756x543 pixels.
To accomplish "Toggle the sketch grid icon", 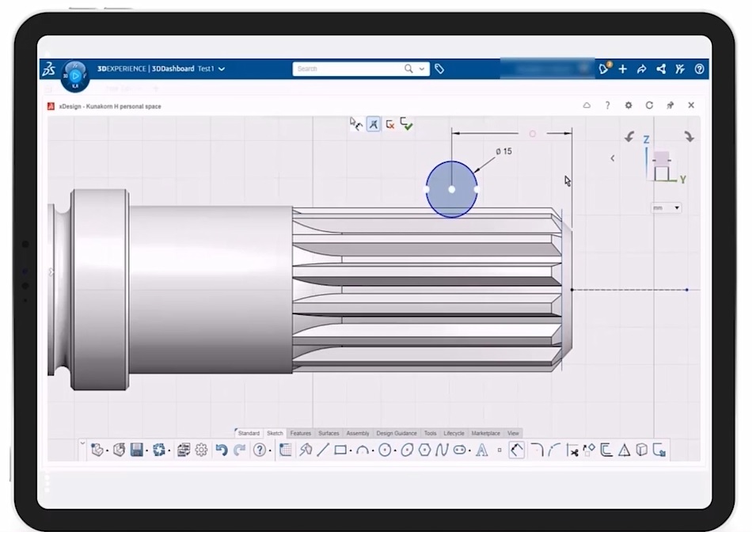I will pyautogui.click(x=286, y=450).
